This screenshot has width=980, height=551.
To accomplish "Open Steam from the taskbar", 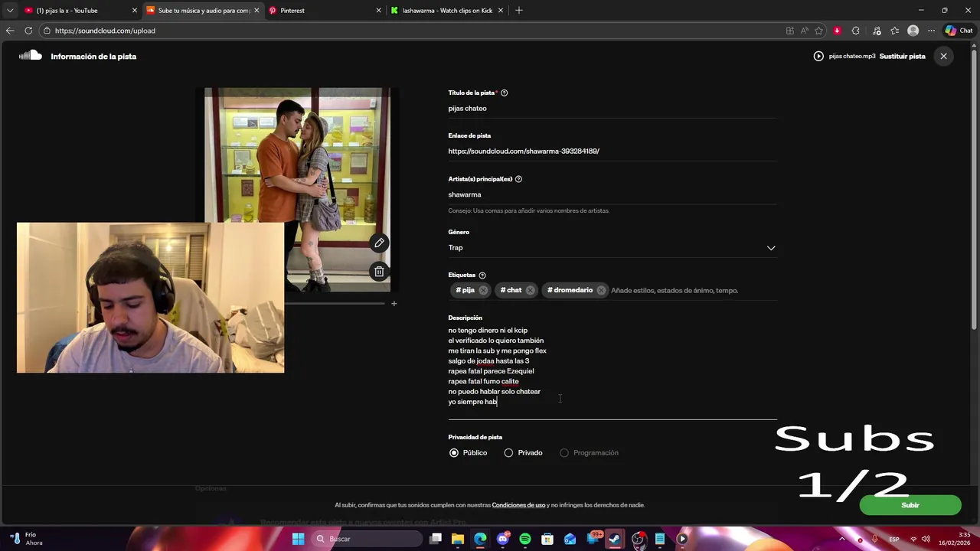I will click(614, 539).
